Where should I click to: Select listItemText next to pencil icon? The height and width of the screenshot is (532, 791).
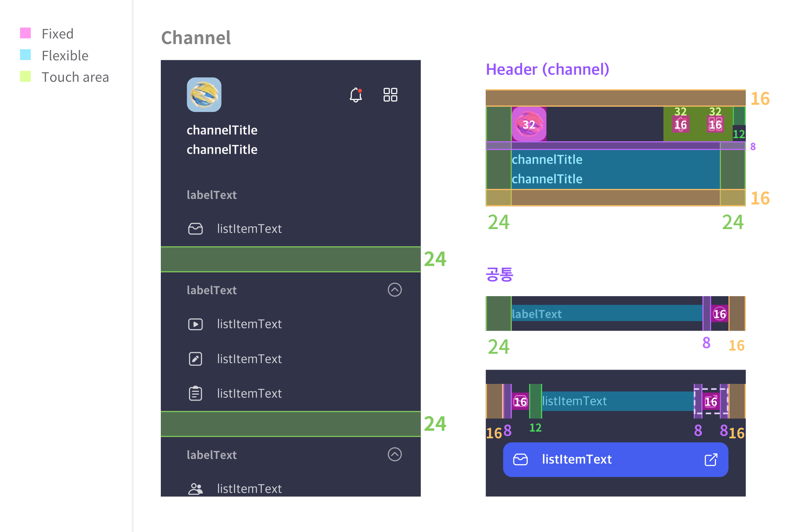click(x=249, y=359)
